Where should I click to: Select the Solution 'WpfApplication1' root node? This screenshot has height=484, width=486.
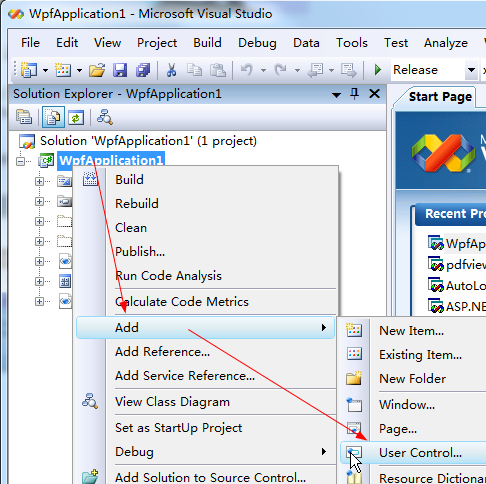148,141
